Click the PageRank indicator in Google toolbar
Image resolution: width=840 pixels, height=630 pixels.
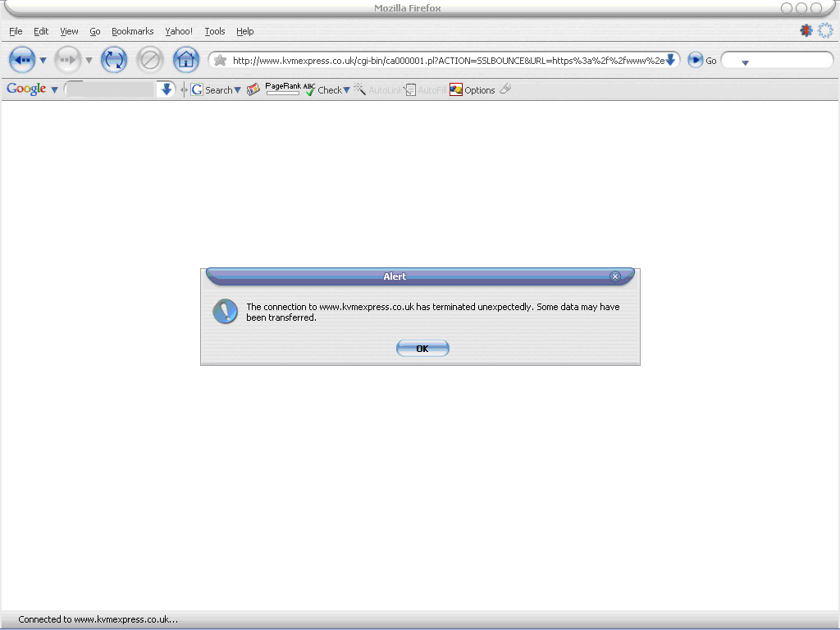[282, 89]
